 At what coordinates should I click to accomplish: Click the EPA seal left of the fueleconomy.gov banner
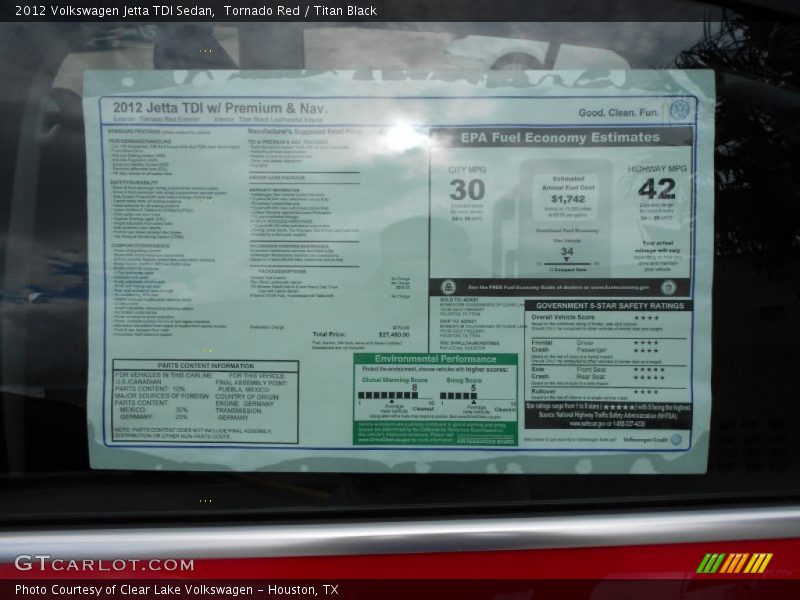[448, 287]
